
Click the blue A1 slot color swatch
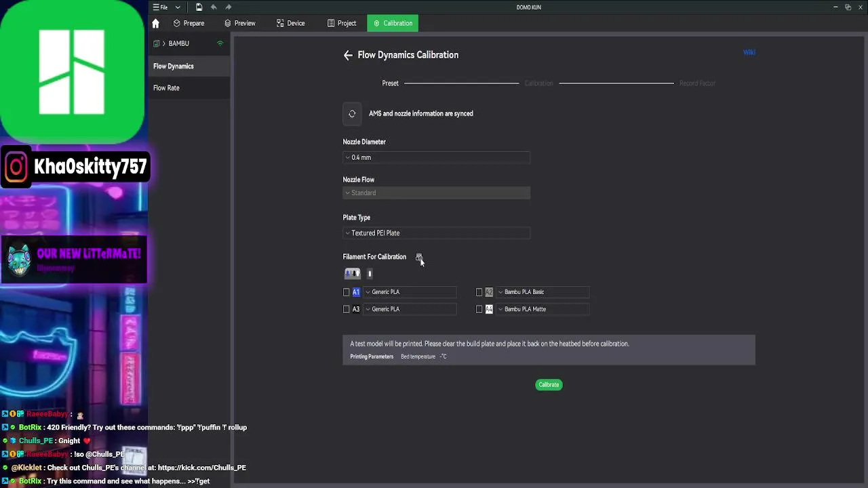pyautogui.click(x=356, y=292)
